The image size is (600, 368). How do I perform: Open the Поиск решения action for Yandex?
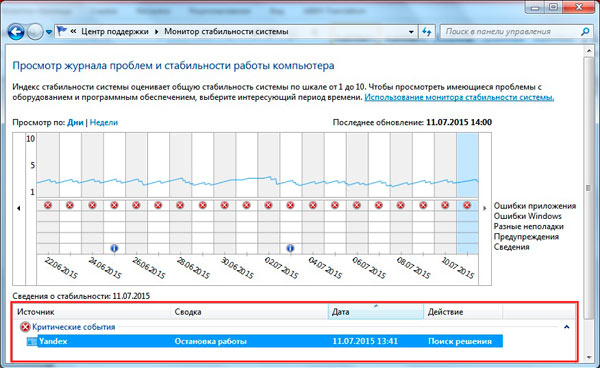click(460, 341)
